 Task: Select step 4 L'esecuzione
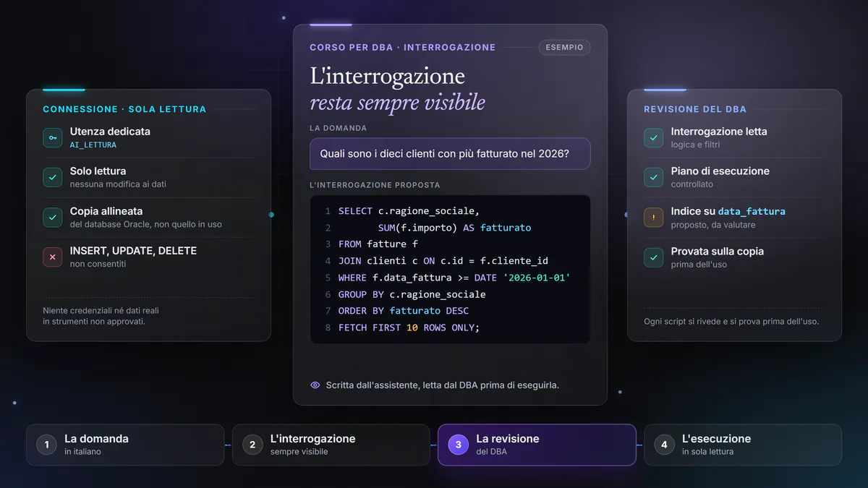pos(742,445)
